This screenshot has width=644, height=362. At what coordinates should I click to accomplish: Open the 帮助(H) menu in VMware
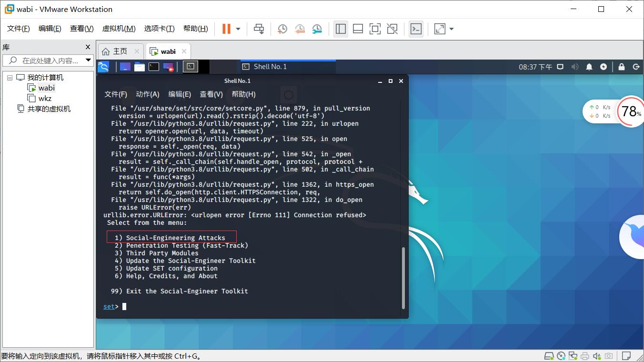tap(196, 29)
